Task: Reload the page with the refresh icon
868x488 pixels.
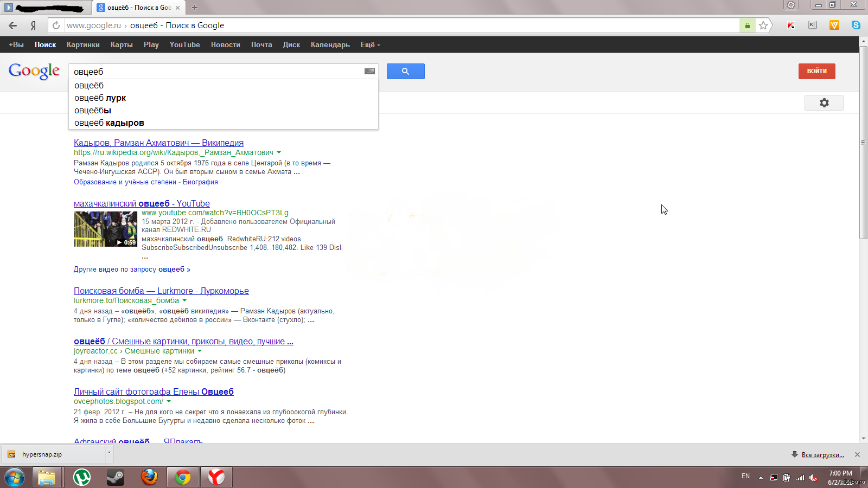Action: [56, 25]
